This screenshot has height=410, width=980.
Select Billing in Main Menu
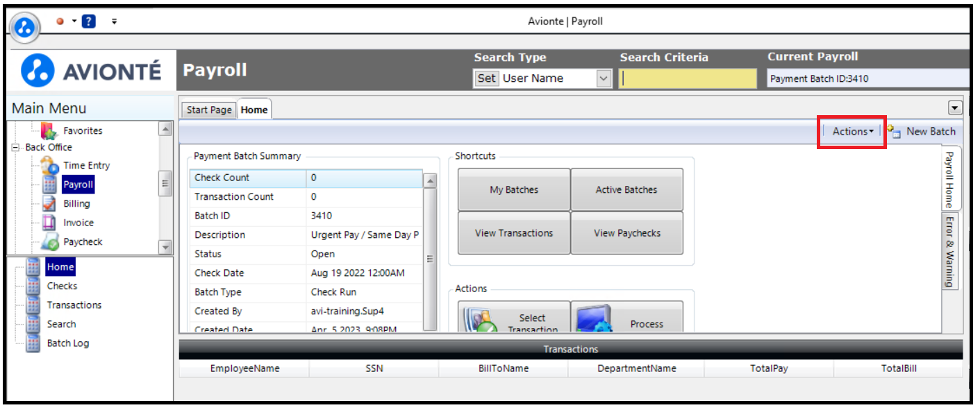(76, 203)
